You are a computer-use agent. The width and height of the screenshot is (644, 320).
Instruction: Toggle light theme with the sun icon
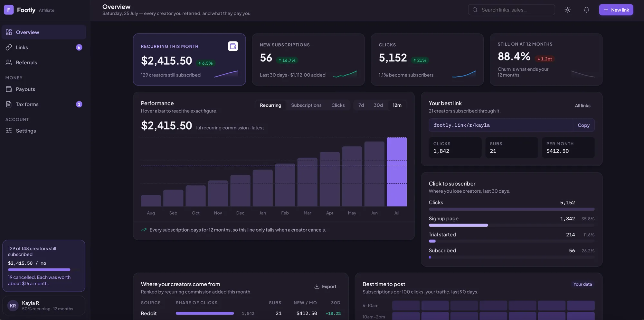(568, 10)
